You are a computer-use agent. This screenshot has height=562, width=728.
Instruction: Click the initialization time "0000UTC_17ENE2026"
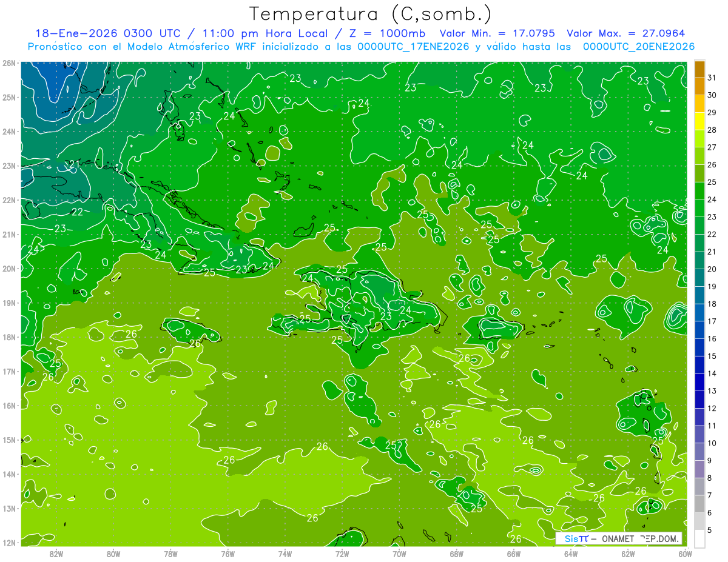(x=413, y=46)
